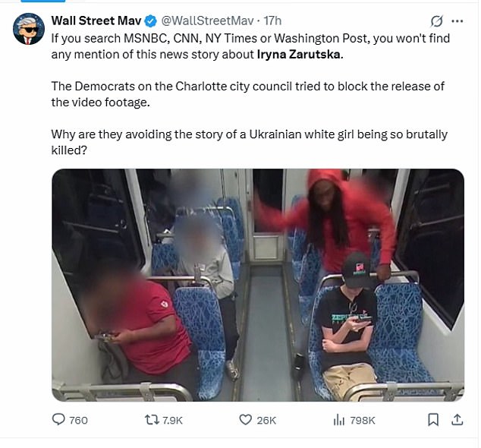Open Wall Street Mav profile avatar
The height and width of the screenshot is (448, 481).
tap(29, 29)
